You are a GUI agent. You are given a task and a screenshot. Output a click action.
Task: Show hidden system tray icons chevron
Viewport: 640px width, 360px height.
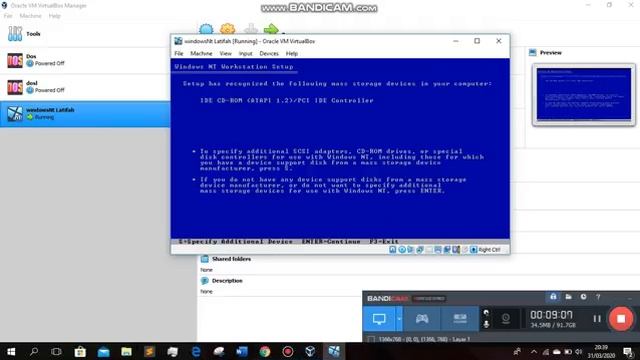[533, 351]
